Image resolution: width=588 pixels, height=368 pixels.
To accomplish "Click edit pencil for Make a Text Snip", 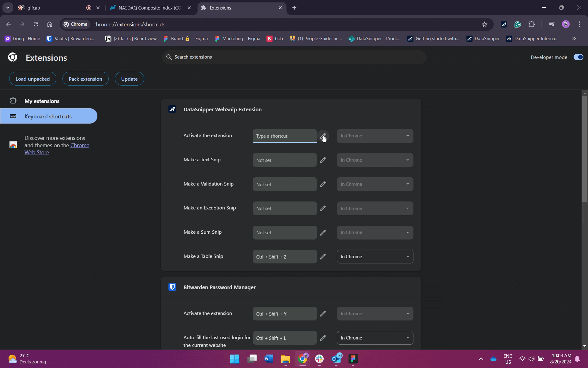I will pos(323,160).
